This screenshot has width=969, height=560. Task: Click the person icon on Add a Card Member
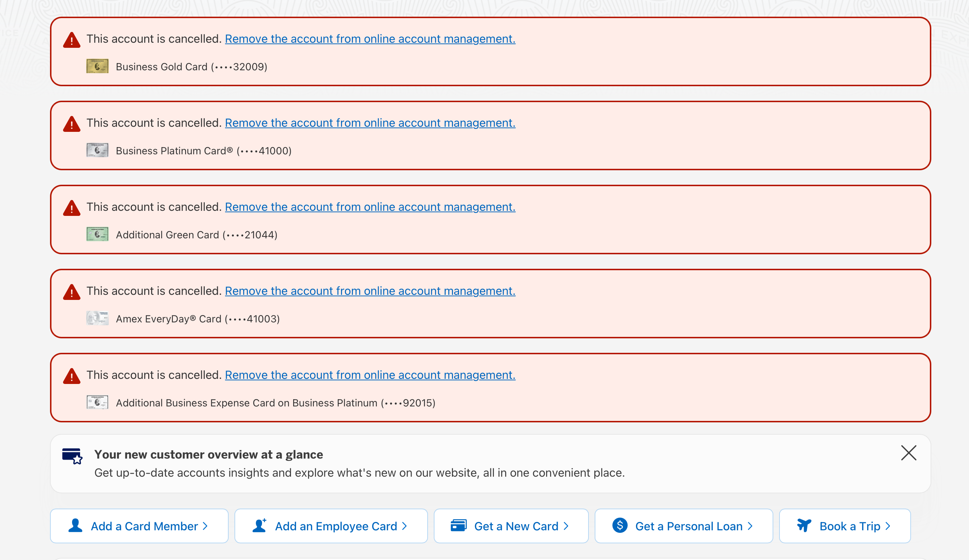click(75, 526)
